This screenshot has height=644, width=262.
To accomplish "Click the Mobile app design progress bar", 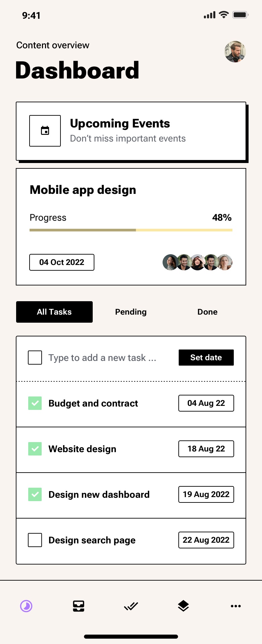I will coord(131,230).
